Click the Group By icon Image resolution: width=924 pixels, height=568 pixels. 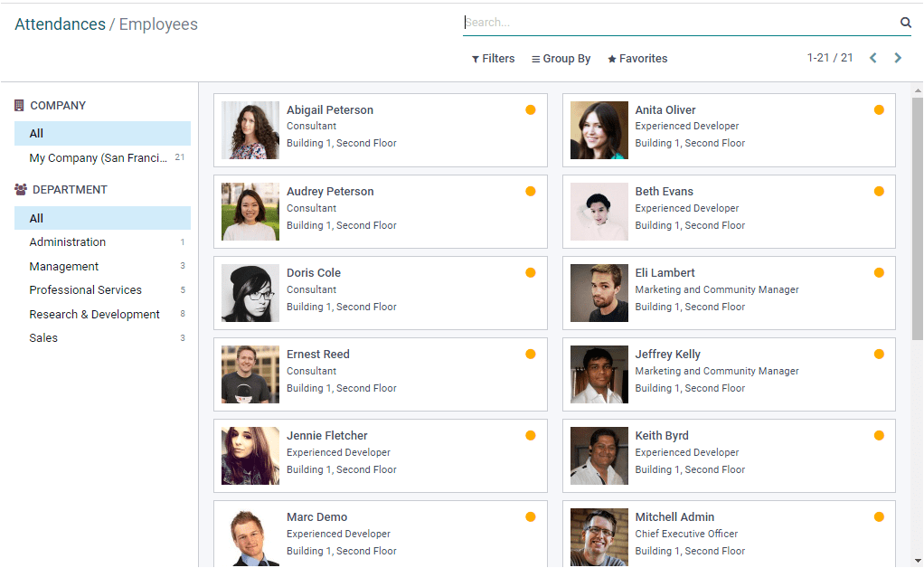click(x=535, y=58)
